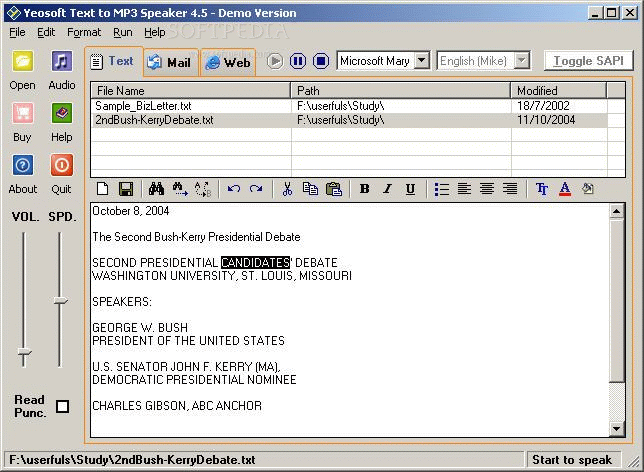Stop speech playback
Screen dimensions: 644x472
pyautogui.click(x=321, y=62)
